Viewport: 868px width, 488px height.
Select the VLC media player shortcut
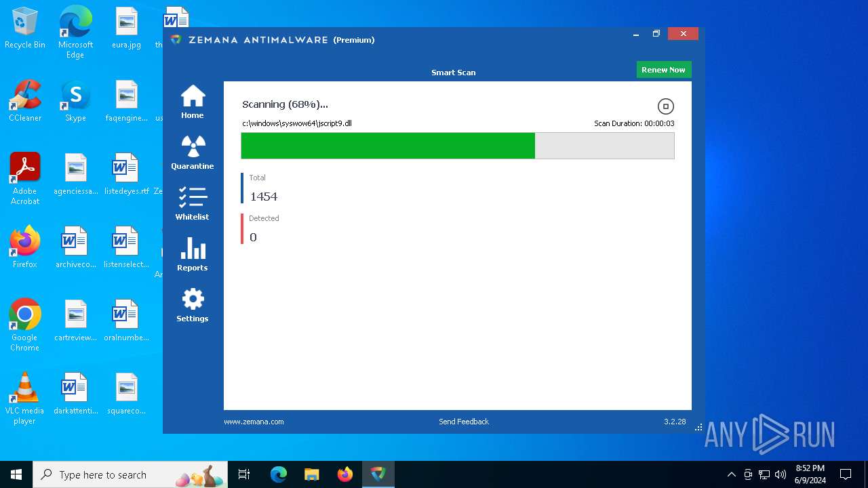[x=25, y=399]
